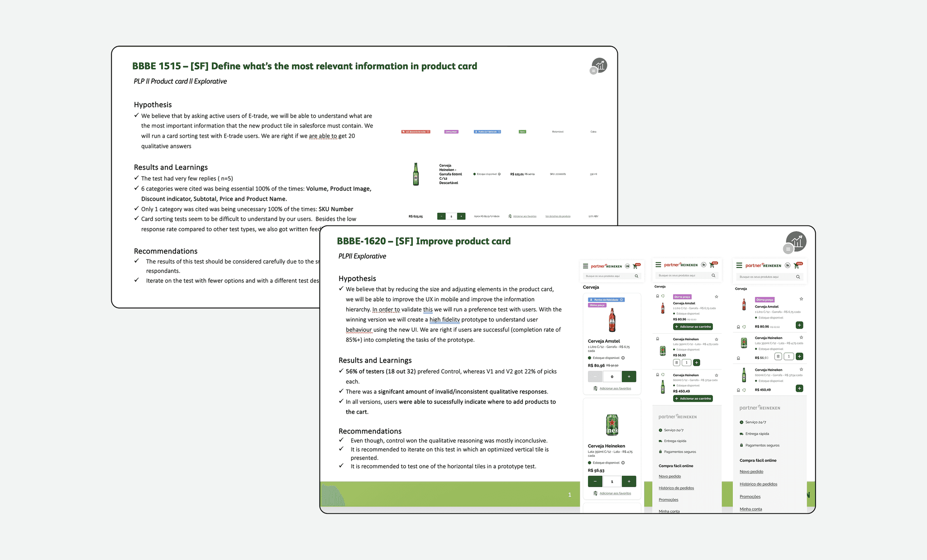Open Novo pedido link in middle mockup
The image size is (927, 560).
669,476
